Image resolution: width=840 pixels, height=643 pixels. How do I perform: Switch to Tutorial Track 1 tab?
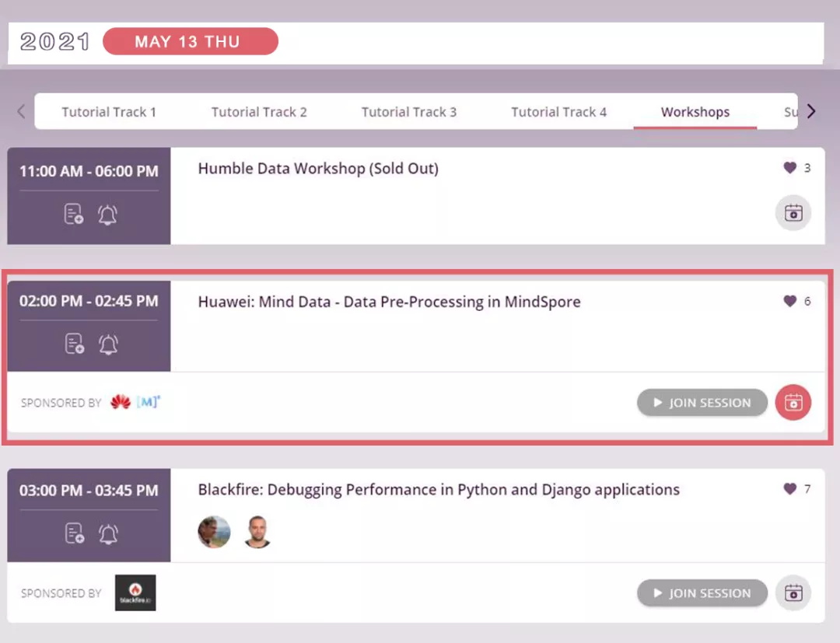coord(109,112)
